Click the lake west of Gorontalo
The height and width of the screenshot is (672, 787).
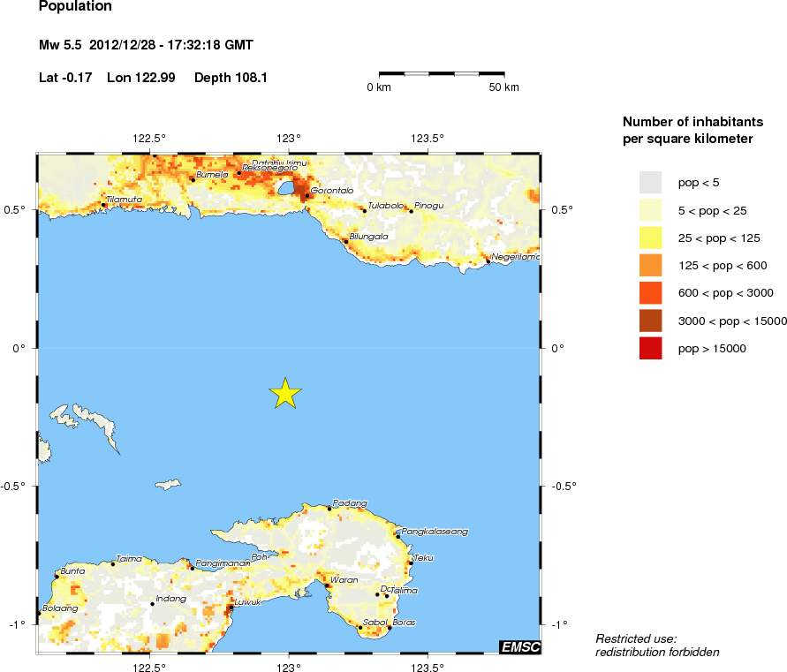click(x=286, y=189)
